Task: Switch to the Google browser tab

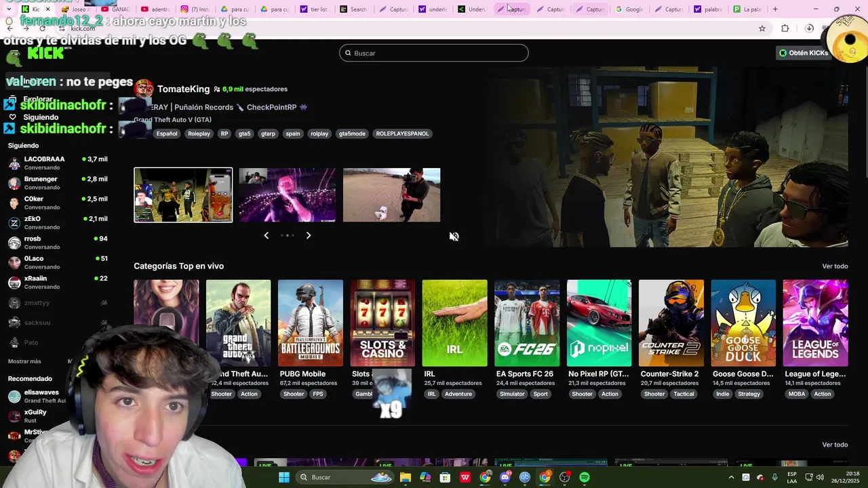Action: click(629, 9)
